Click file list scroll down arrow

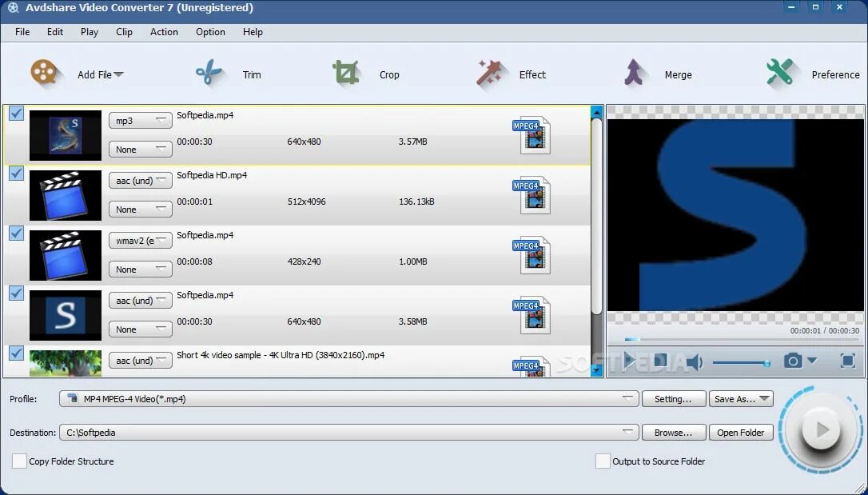(x=596, y=370)
